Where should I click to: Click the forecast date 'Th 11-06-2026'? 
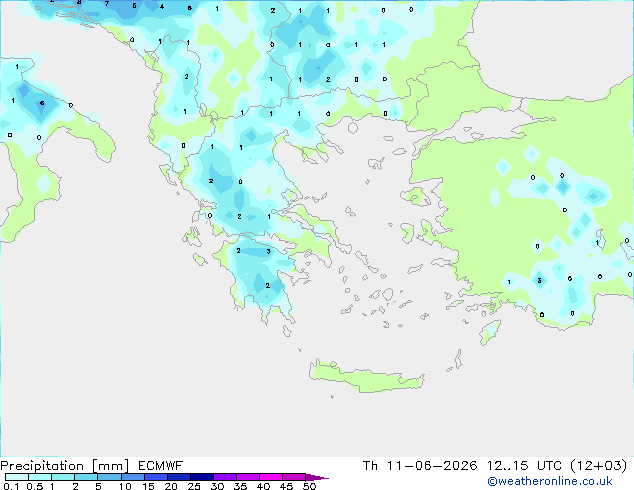pos(420,466)
